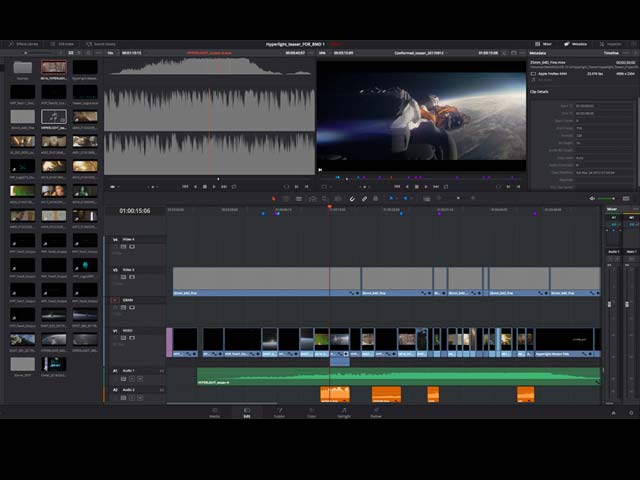
Task: Click the speaker volume icon
Action: 592,198
